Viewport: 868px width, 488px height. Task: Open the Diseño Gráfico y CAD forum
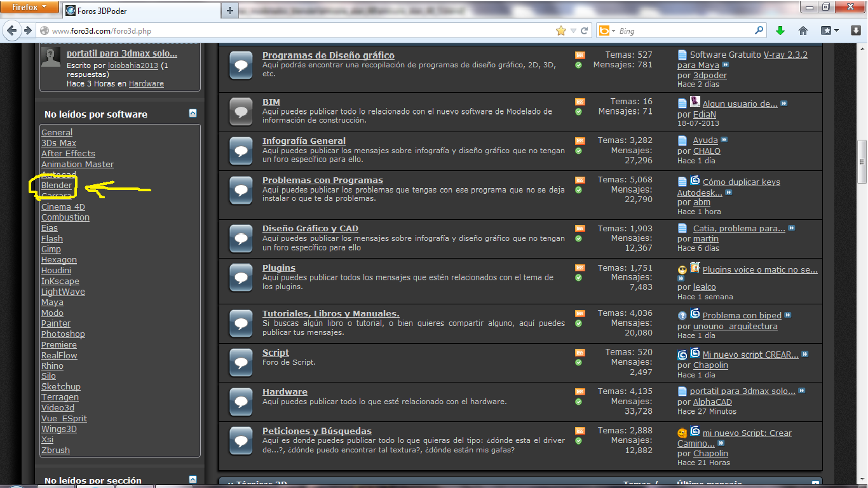pyautogui.click(x=310, y=229)
